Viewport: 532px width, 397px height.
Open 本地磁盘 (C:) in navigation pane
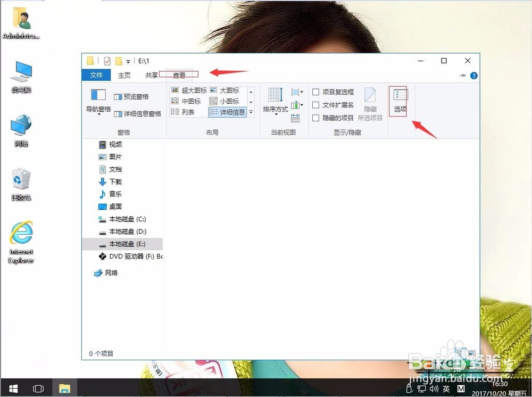click(x=122, y=219)
